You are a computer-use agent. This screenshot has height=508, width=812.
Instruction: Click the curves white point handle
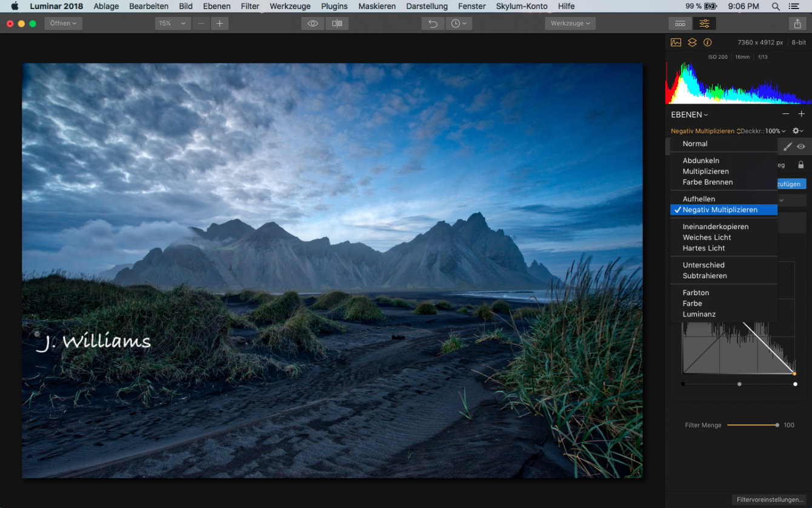[x=795, y=384]
